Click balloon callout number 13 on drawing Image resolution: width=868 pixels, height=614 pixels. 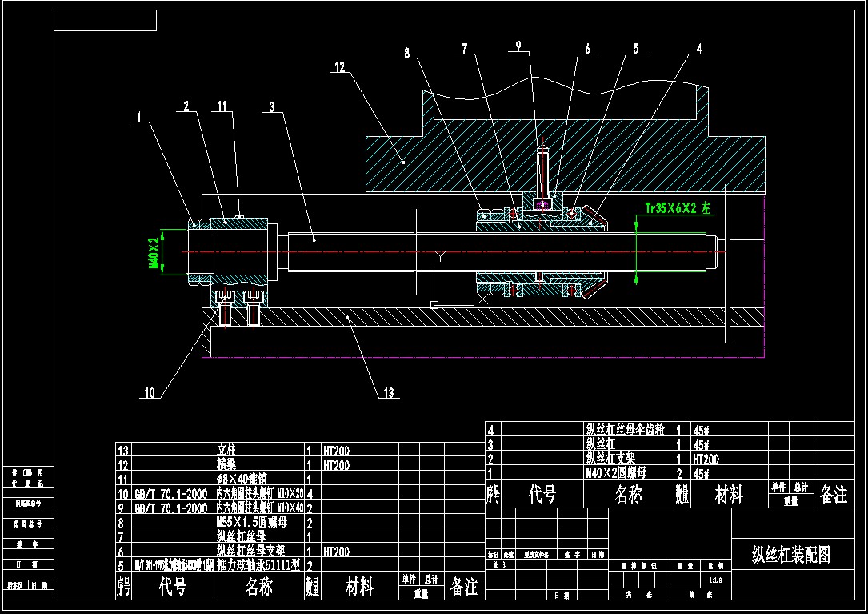tap(389, 393)
